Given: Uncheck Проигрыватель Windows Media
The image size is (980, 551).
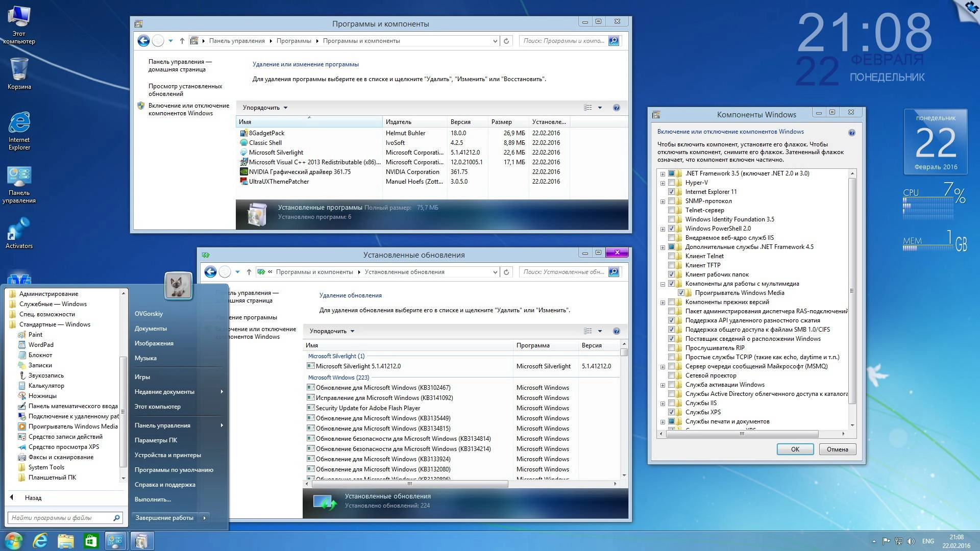Looking at the screenshot, I should coord(682,292).
